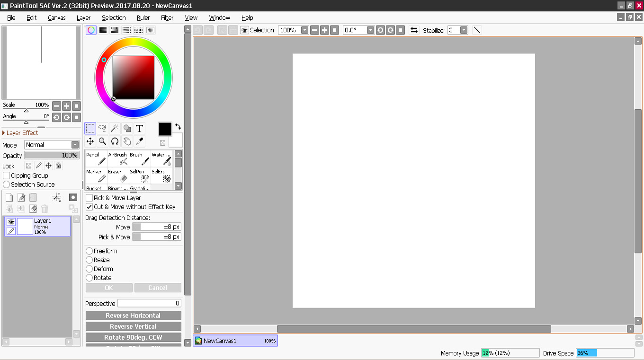Show the HSV sliders panel
This screenshot has width=644, height=360.
pos(115,30)
